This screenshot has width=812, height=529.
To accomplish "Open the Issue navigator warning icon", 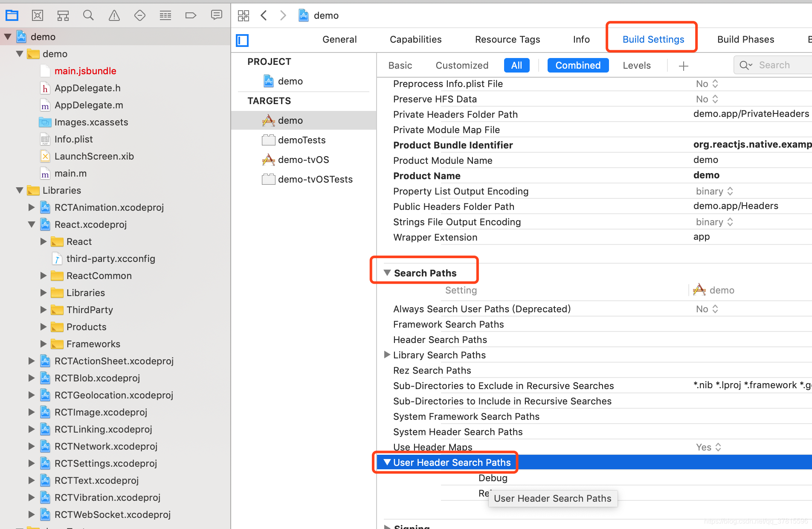I will click(x=114, y=16).
